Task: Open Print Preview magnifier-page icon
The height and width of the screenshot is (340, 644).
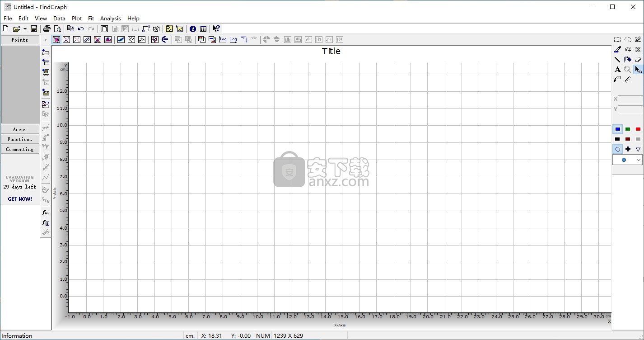Action: [57, 28]
